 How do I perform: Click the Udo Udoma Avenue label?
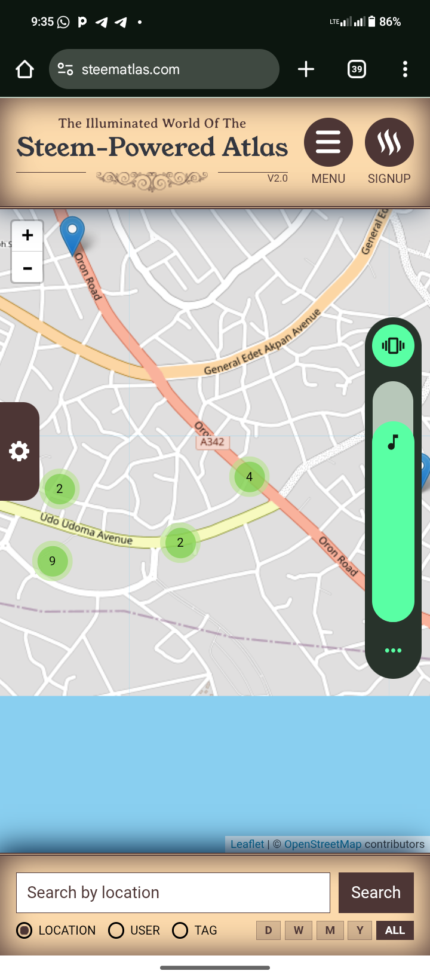pyautogui.click(x=87, y=528)
